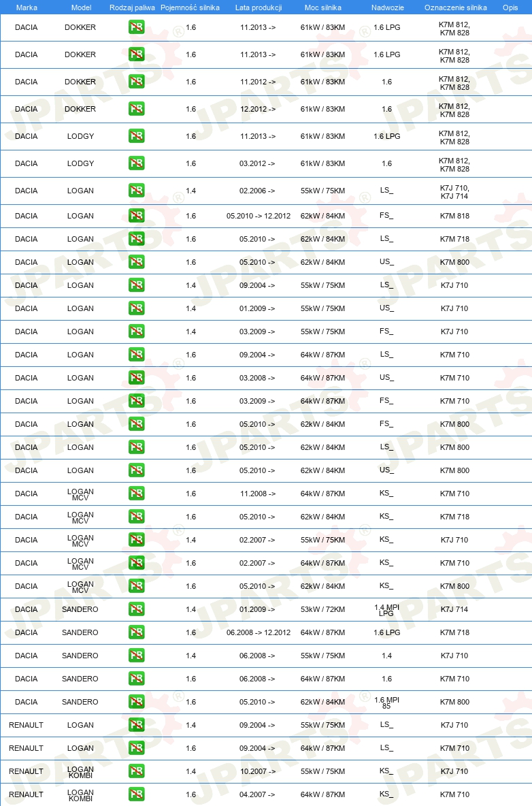Click the Model column header

pos(81,7)
